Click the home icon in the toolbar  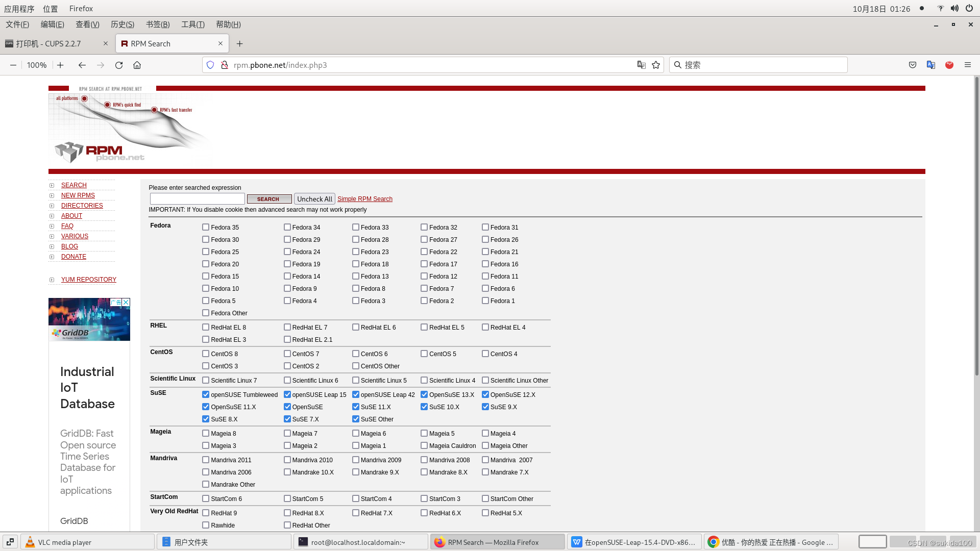point(137,65)
